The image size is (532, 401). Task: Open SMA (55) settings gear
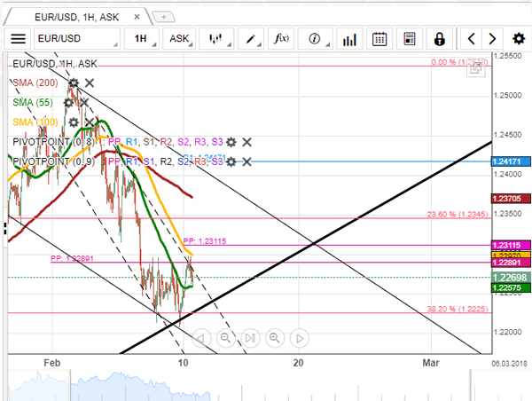tap(68, 103)
